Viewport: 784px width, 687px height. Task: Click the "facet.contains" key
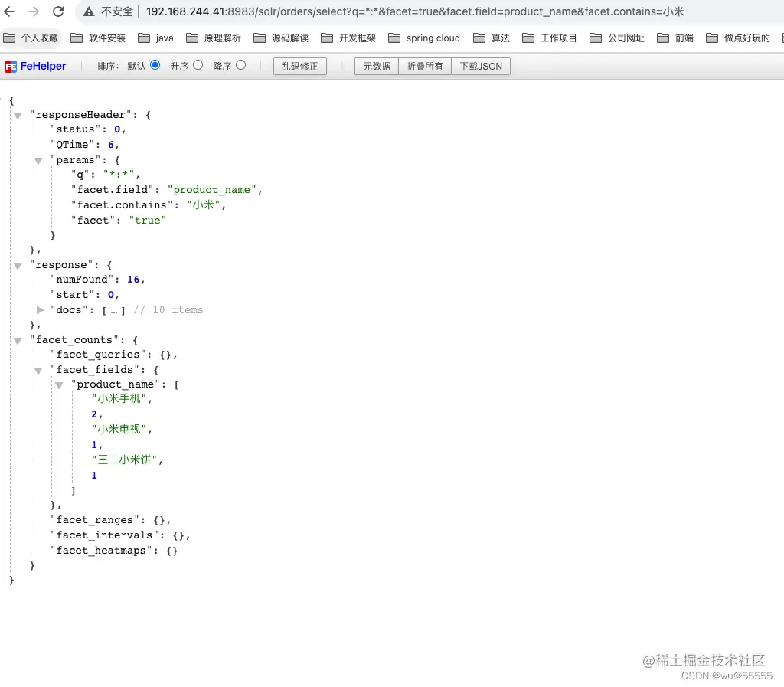point(122,205)
